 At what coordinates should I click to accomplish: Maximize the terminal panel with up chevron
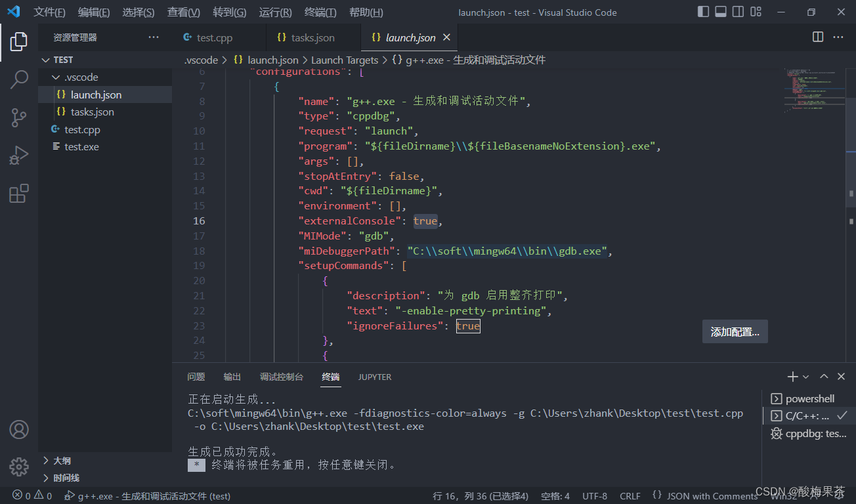point(824,377)
